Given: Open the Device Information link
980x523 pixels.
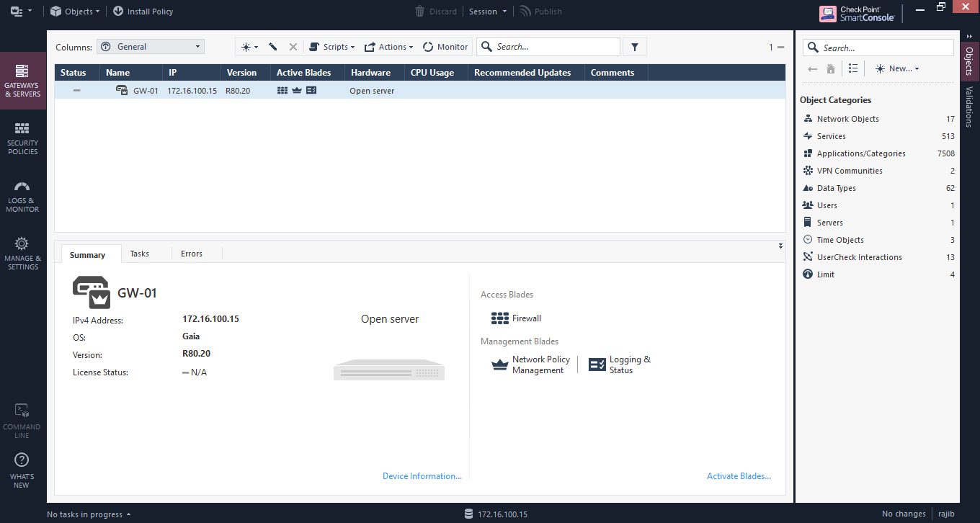Looking at the screenshot, I should (x=422, y=475).
